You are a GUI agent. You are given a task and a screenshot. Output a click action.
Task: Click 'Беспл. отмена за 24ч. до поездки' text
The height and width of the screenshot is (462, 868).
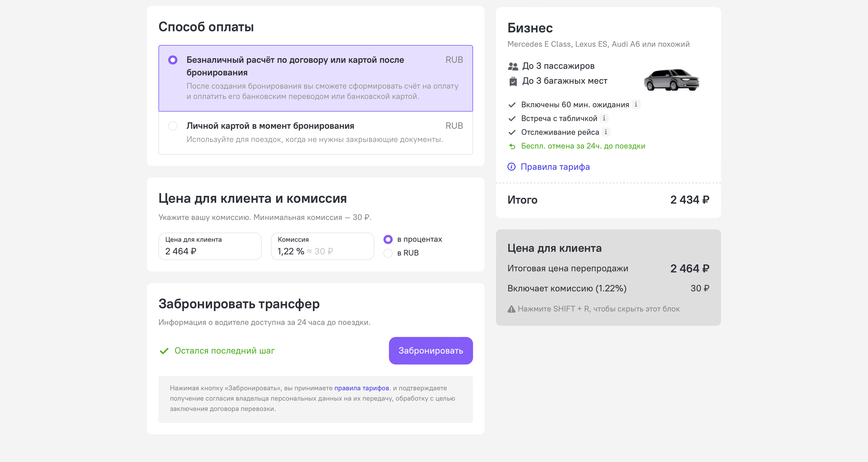click(x=583, y=146)
